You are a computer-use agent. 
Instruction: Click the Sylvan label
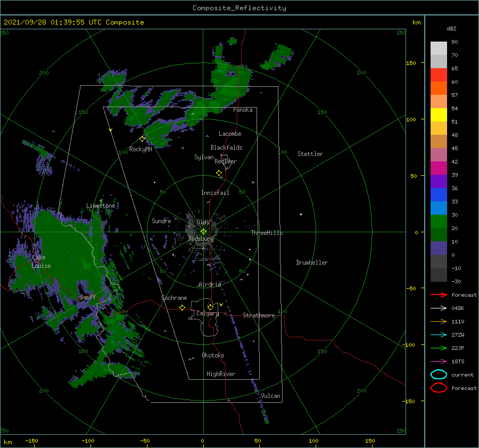coord(204,157)
